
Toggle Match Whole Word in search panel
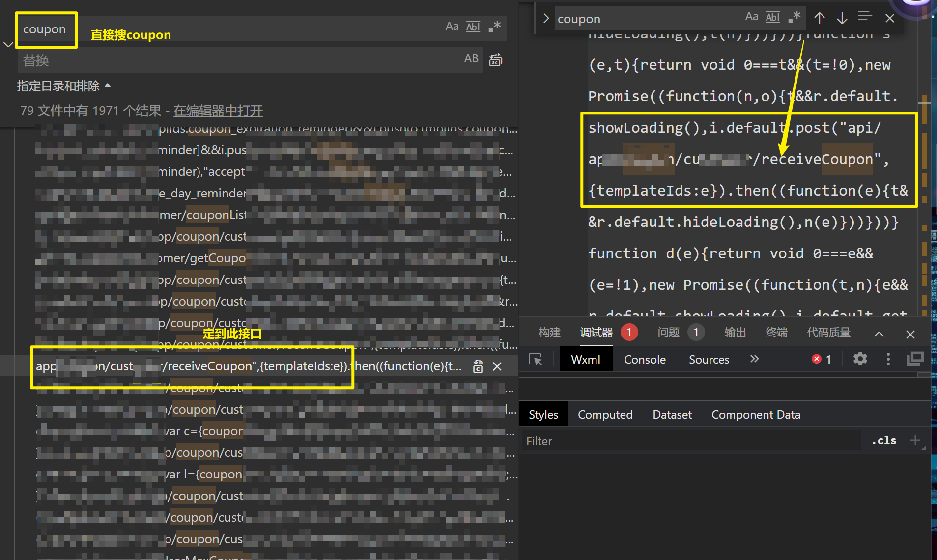tap(473, 27)
